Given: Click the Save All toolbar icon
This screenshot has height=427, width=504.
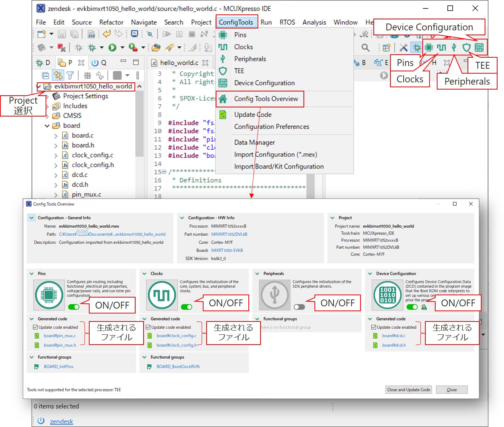Looking at the screenshot, I should 75,34.
